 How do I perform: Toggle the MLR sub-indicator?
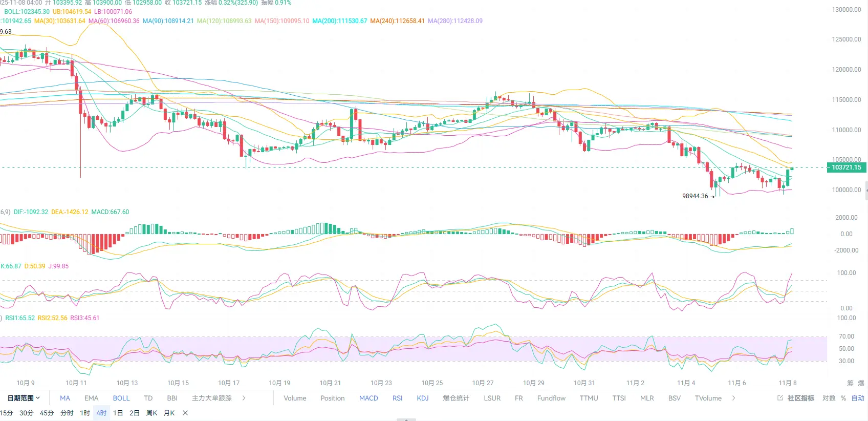[x=647, y=398]
